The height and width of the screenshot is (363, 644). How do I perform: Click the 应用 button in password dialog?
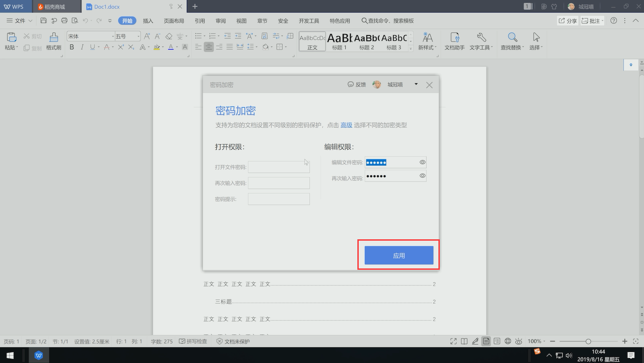pos(399,255)
